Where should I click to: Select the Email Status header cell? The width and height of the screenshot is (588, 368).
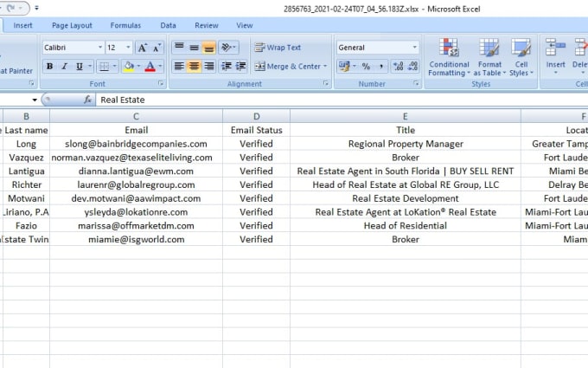257,130
